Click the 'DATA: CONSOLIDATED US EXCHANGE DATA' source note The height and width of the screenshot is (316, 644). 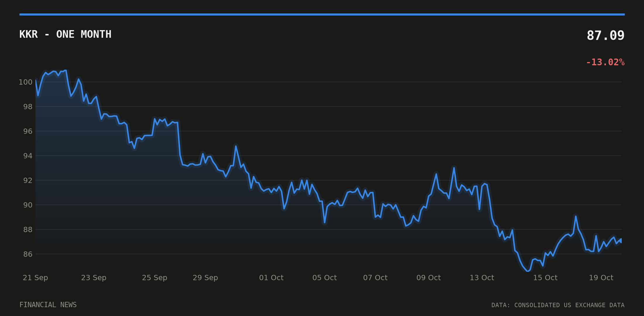pos(558,305)
